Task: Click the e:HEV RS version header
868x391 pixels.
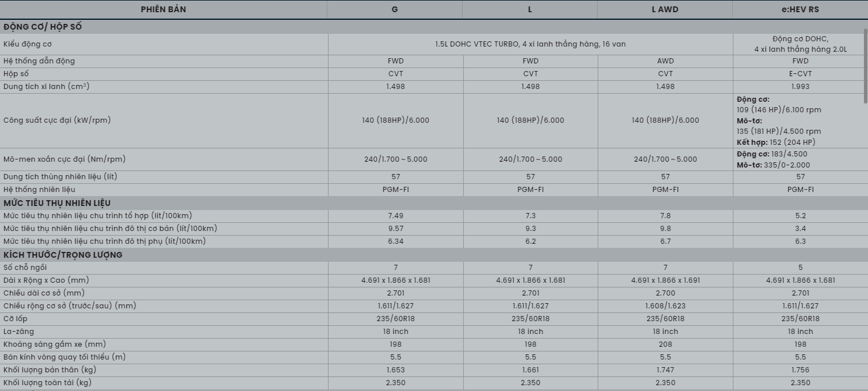Action: tap(800, 9)
